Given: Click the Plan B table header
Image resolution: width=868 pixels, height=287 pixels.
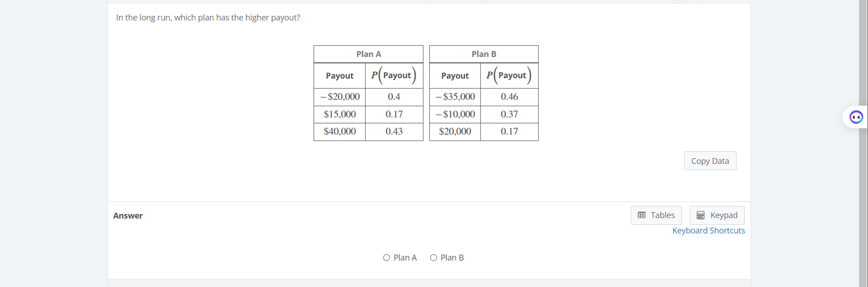Looking at the screenshot, I should click(484, 54).
